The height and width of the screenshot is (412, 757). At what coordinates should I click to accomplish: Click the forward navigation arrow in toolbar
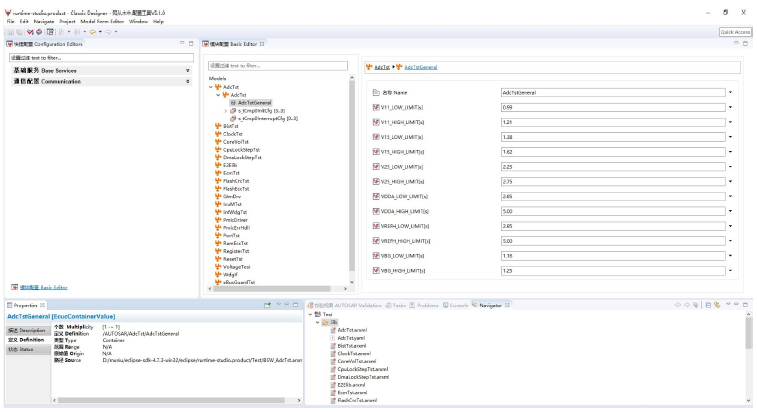pyautogui.click(x=108, y=32)
